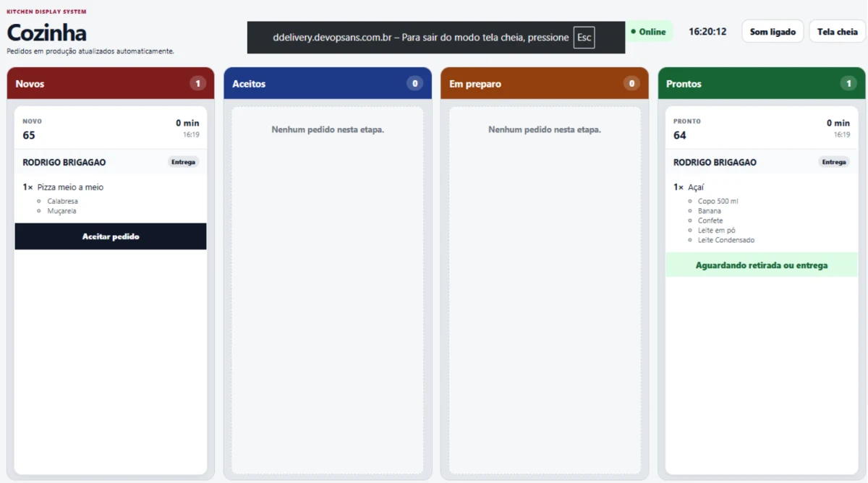The height and width of the screenshot is (483, 868).
Task: Select the Leite Condensado line
Action: point(726,240)
